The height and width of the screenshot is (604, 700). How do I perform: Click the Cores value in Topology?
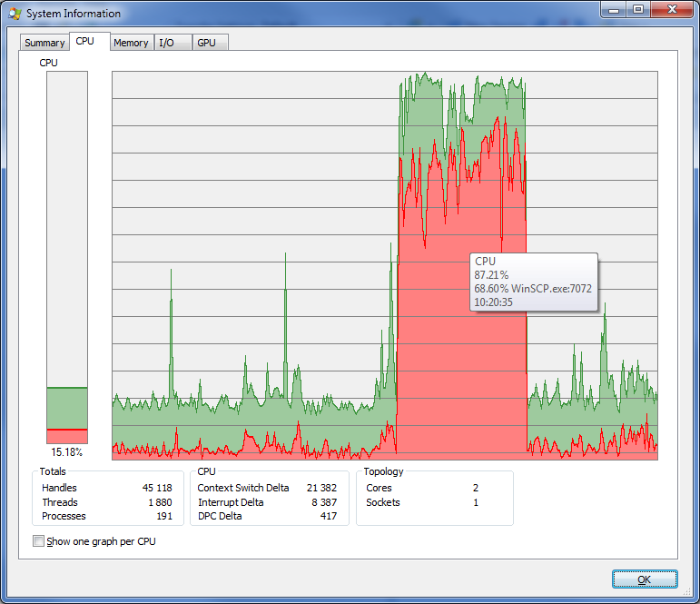[475, 488]
